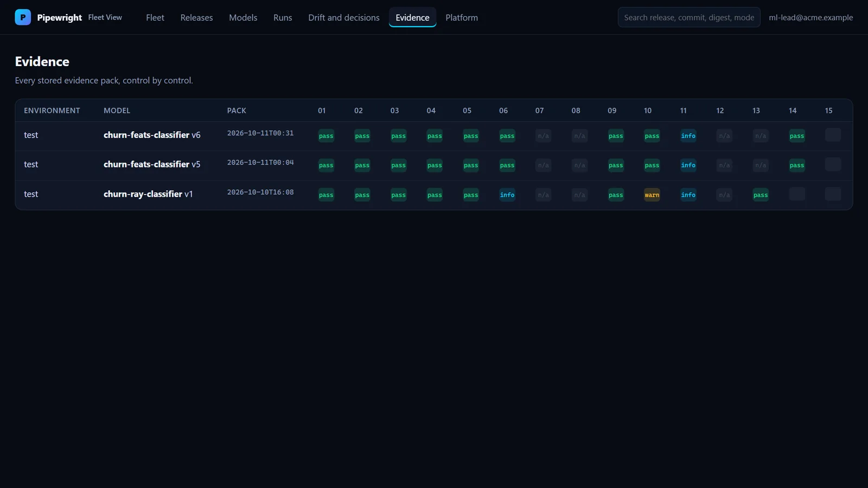Open churn-ray-classifier v1 model link
This screenshot has height=488, width=868.
click(148, 194)
